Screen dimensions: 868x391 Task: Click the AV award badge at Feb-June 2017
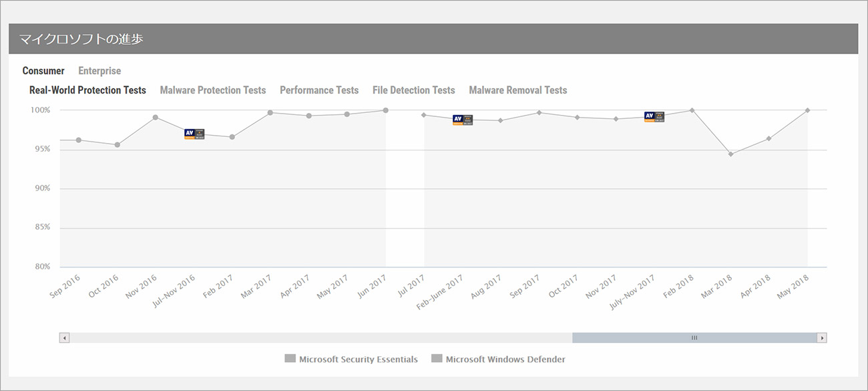pyautogui.click(x=463, y=120)
